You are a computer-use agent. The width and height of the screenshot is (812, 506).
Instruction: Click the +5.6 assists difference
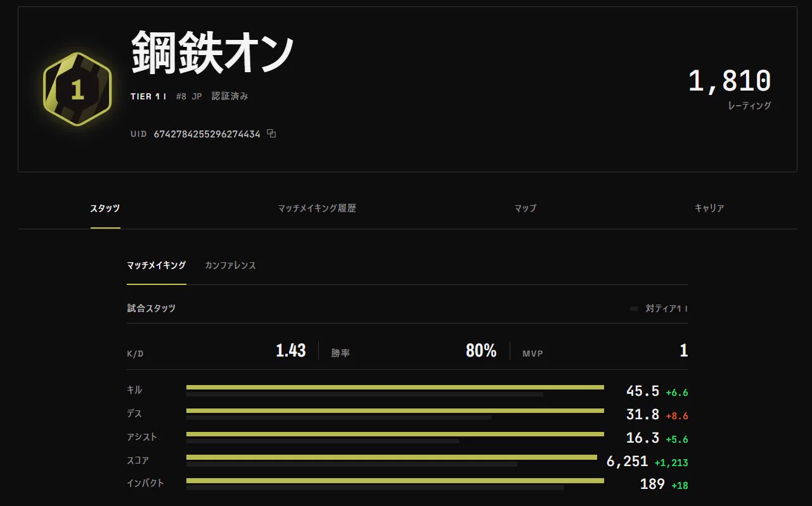677,439
